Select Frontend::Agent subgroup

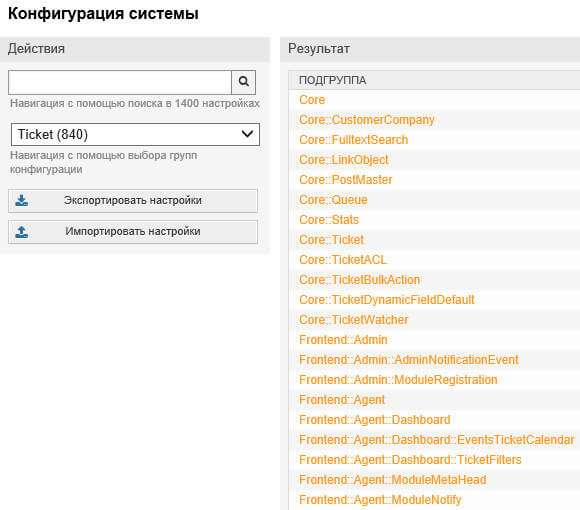(342, 400)
